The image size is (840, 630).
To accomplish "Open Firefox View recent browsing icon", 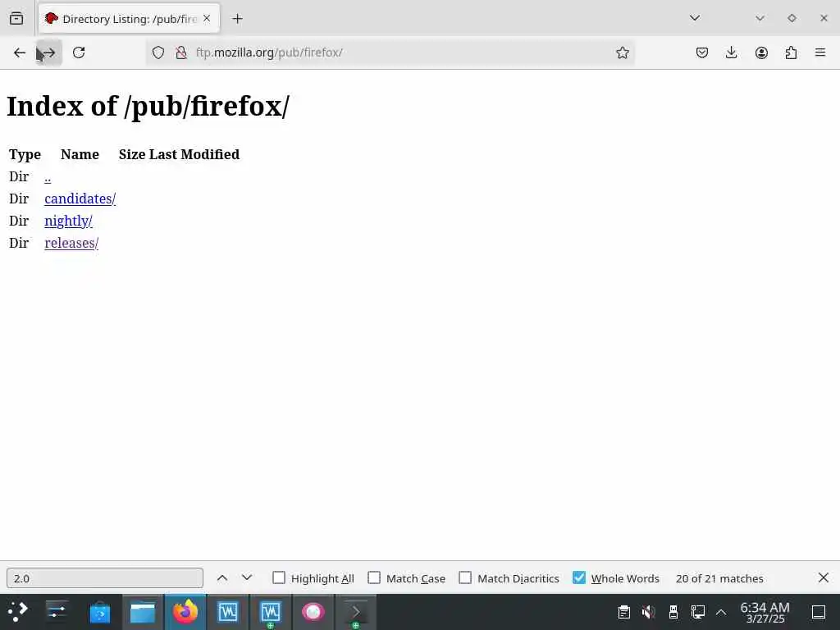I will point(16,19).
